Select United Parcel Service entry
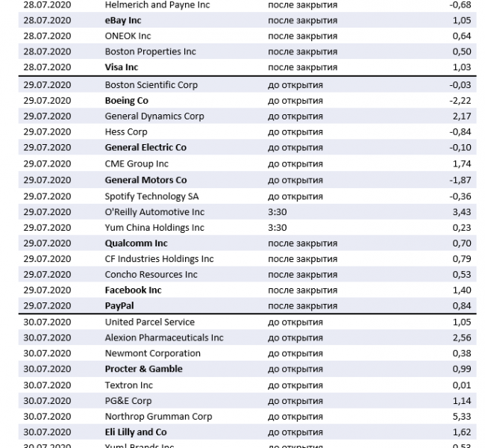485x448 pixels. (x=150, y=323)
